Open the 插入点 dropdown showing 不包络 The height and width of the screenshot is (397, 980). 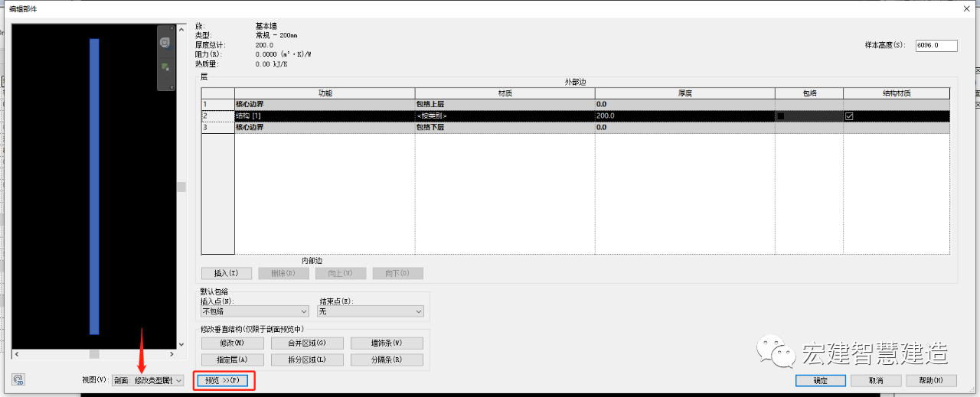(x=255, y=311)
